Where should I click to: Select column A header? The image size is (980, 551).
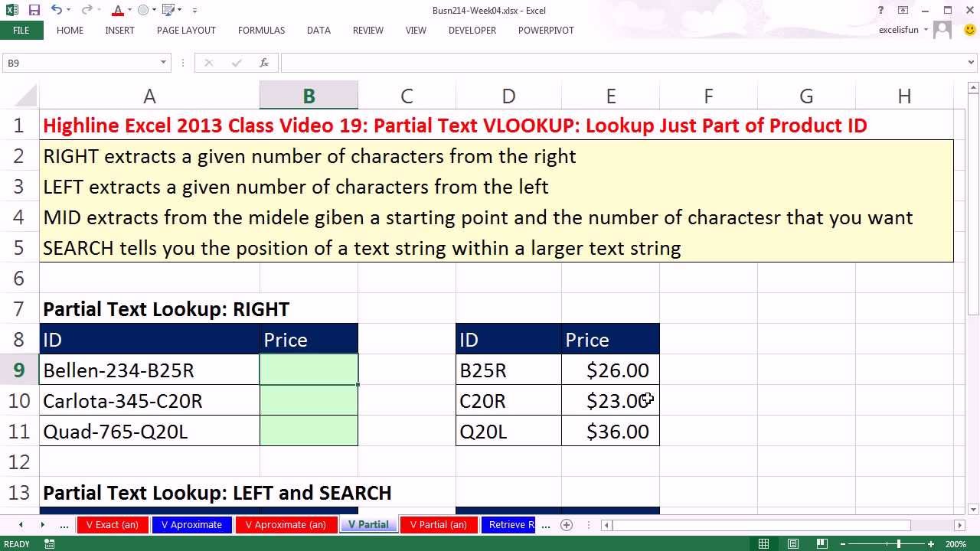pos(149,96)
